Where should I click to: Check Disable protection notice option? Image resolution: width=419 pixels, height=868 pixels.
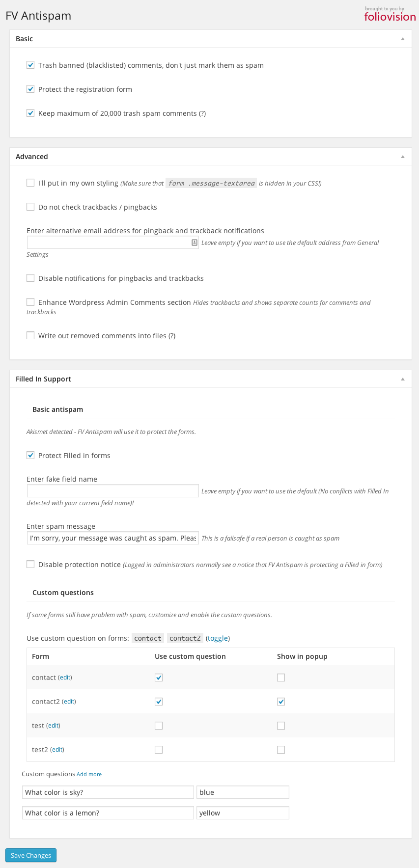(x=30, y=564)
